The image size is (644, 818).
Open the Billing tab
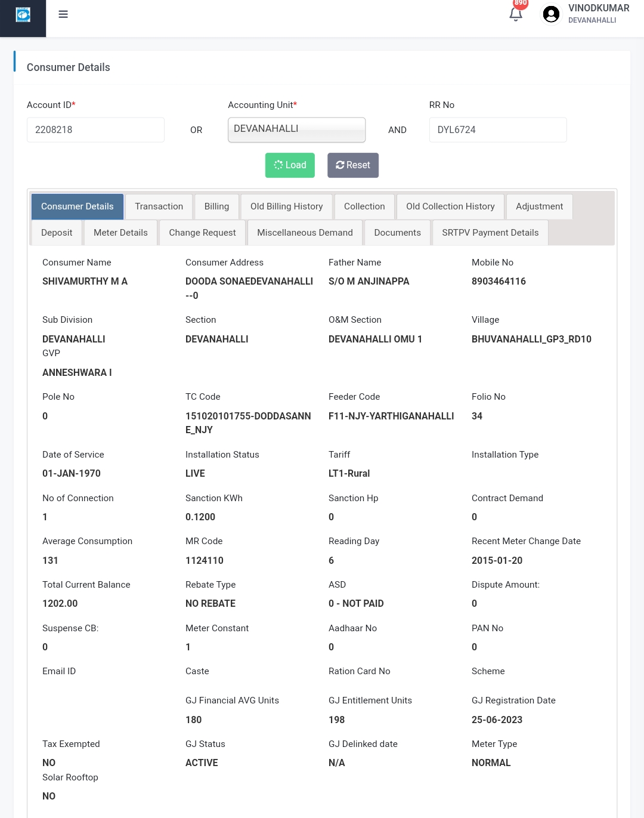216,206
